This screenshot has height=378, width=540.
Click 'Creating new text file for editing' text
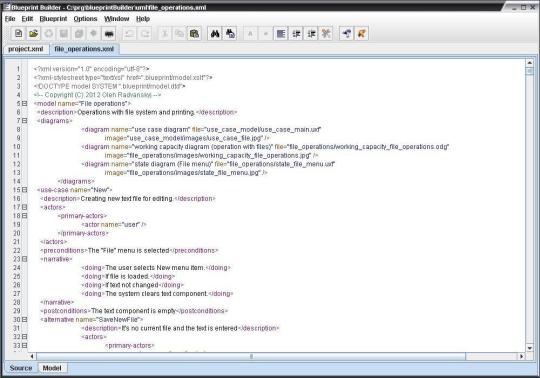click(x=127, y=198)
